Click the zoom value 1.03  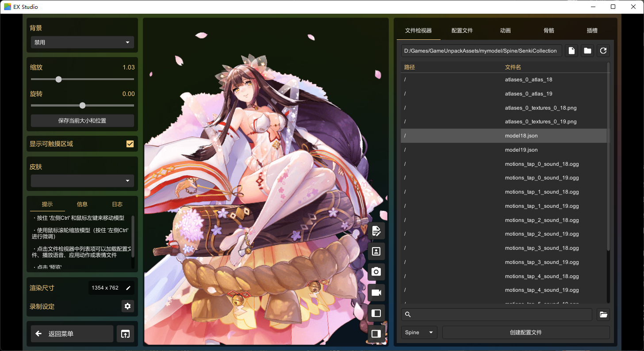click(129, 67)
